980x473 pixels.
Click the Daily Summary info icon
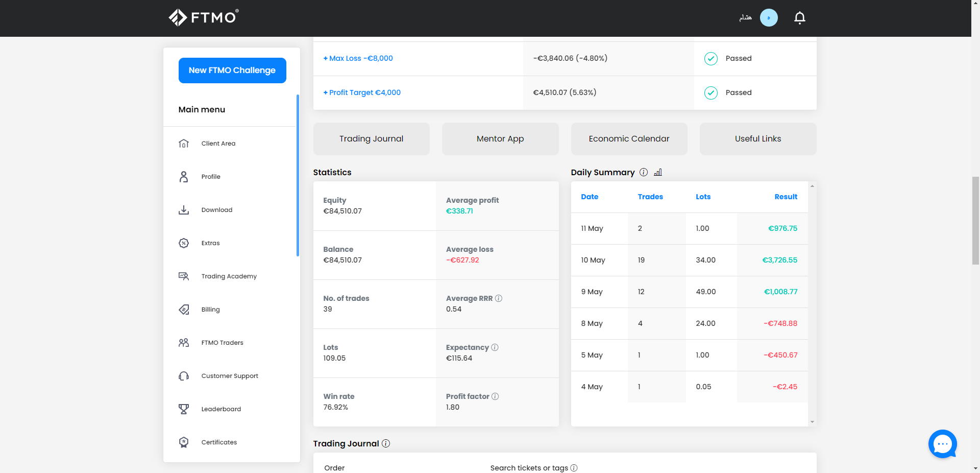pos(644,172)
